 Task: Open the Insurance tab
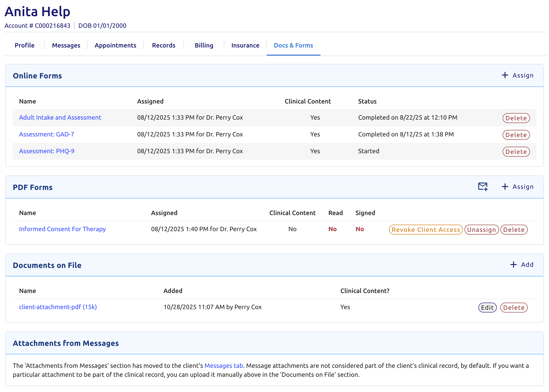(245, 45)
